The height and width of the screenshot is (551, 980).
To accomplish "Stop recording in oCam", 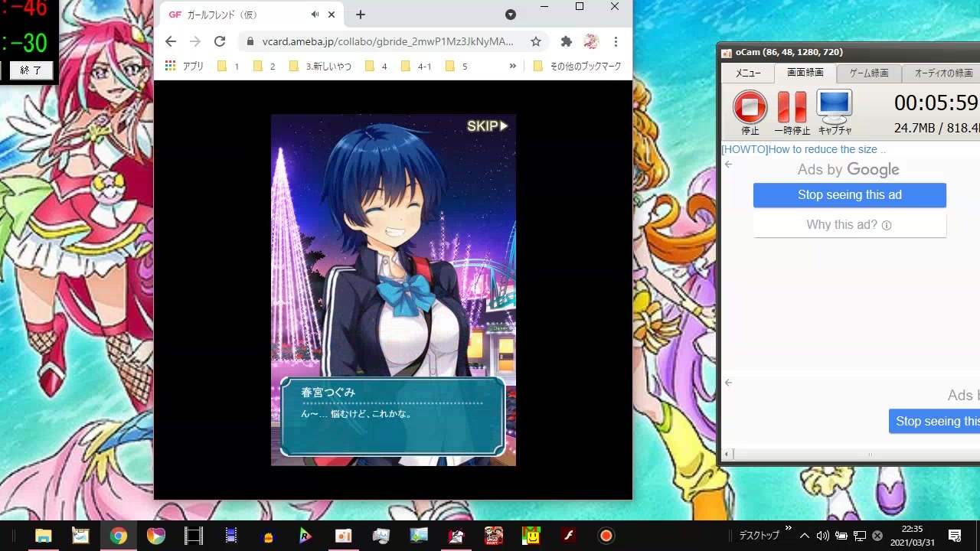I will [750, 112].
